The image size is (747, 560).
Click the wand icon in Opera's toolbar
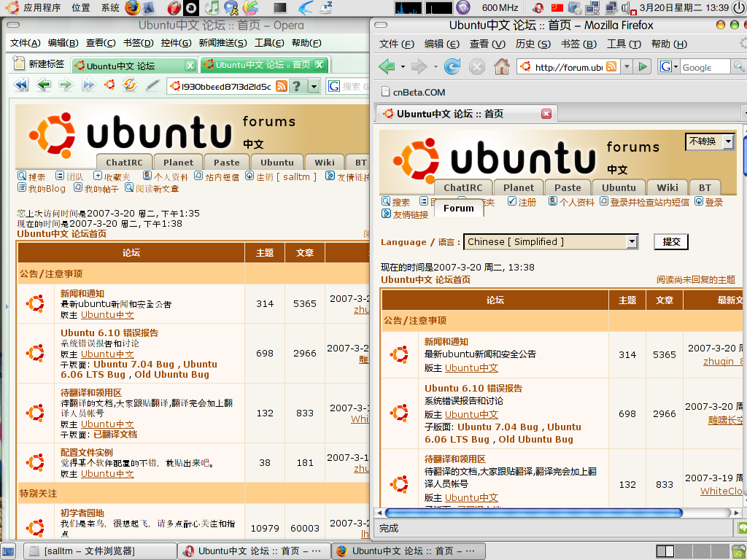pos(152,85)
